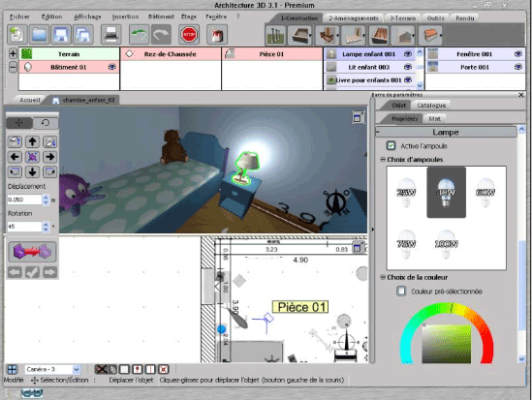The width and height of the screenshot is (532, 400).
Task: Uncheck the Active l'ampoule checkbox
Action: point(391,145)
